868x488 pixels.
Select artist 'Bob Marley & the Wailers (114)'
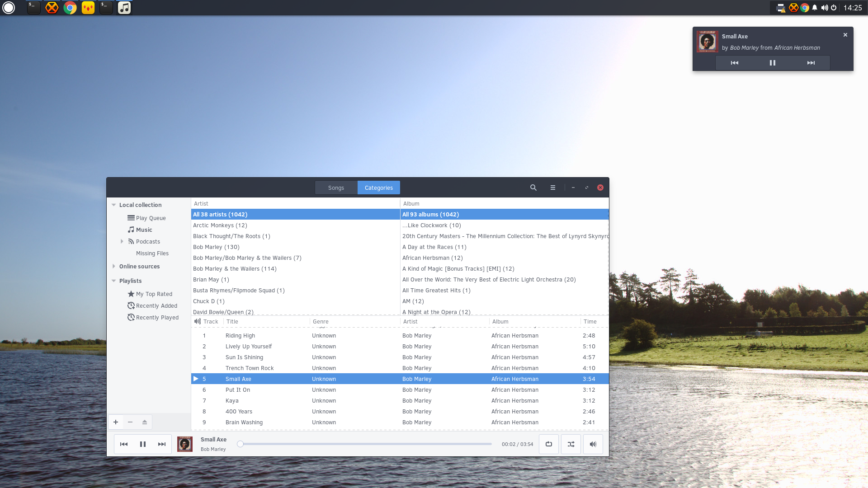(296, 268)
